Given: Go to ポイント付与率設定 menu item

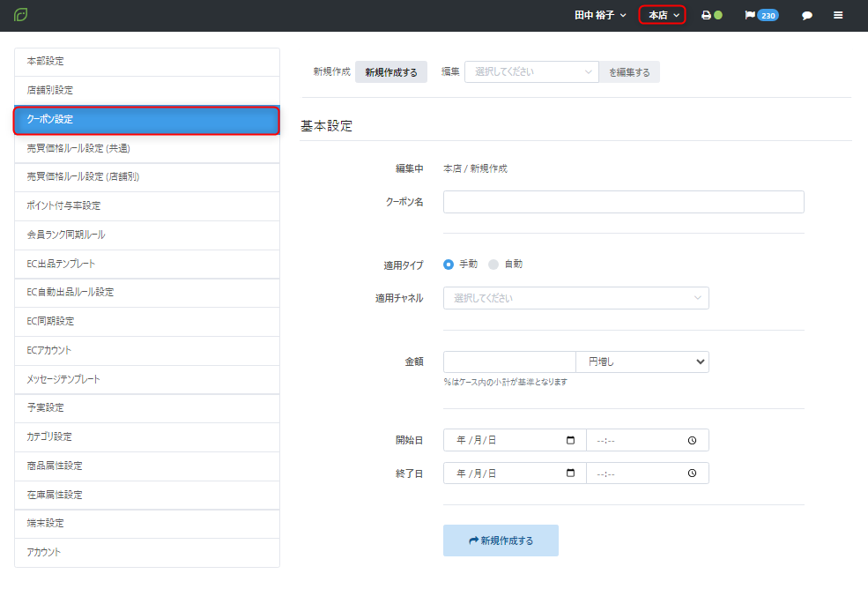Looking at the screenshot, I should point(147,205).
